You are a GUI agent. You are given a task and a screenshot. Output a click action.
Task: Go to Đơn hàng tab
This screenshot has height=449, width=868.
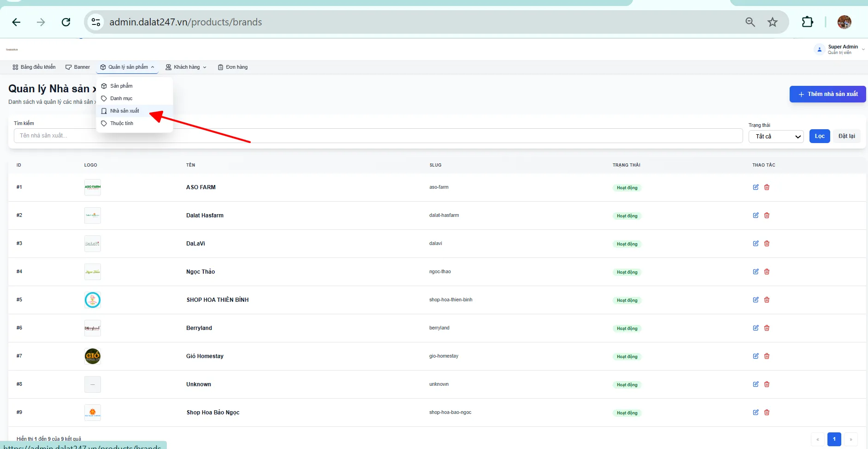[233, 67]
